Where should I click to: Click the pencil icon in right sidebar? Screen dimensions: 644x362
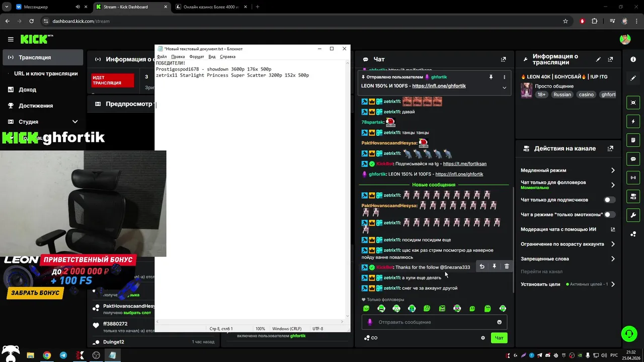point(633,78)
